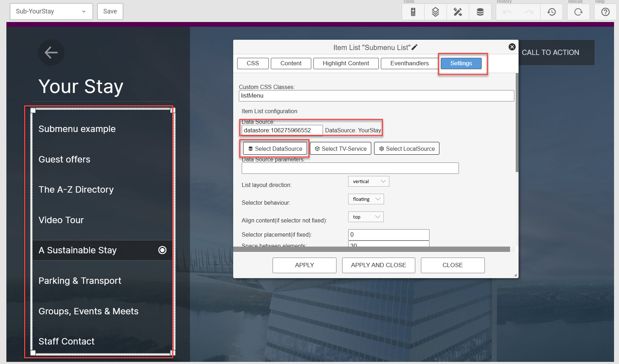Edit the Submenu List name with pencil icon
This screenshot has width=619, height=364.
tap(415, 47)
